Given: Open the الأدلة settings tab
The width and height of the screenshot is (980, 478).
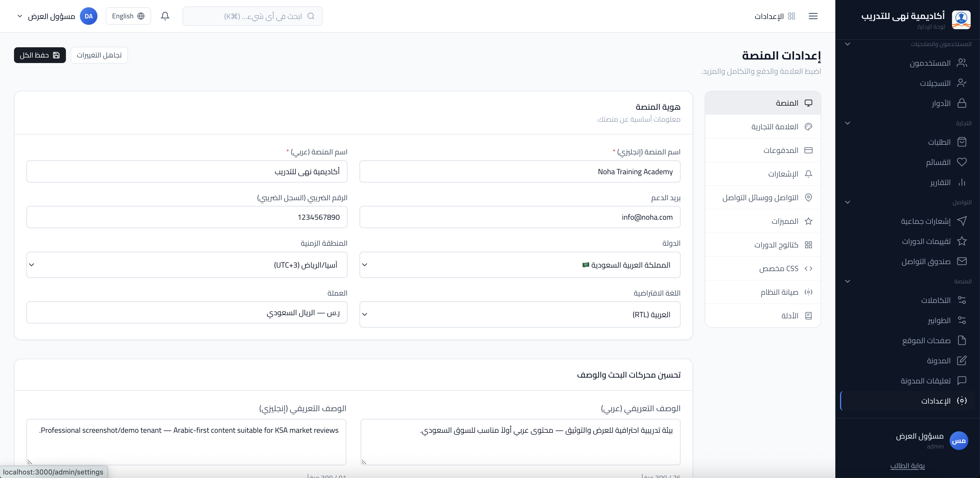Looking at the screenshot, I should [763, 315].
